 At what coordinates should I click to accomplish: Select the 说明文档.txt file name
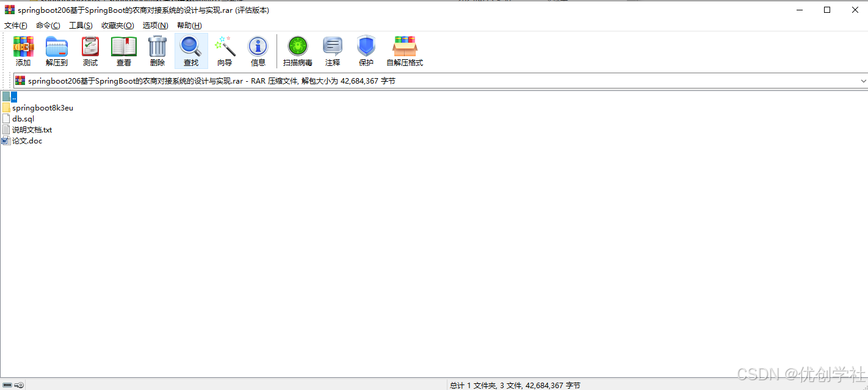point(32,130)
